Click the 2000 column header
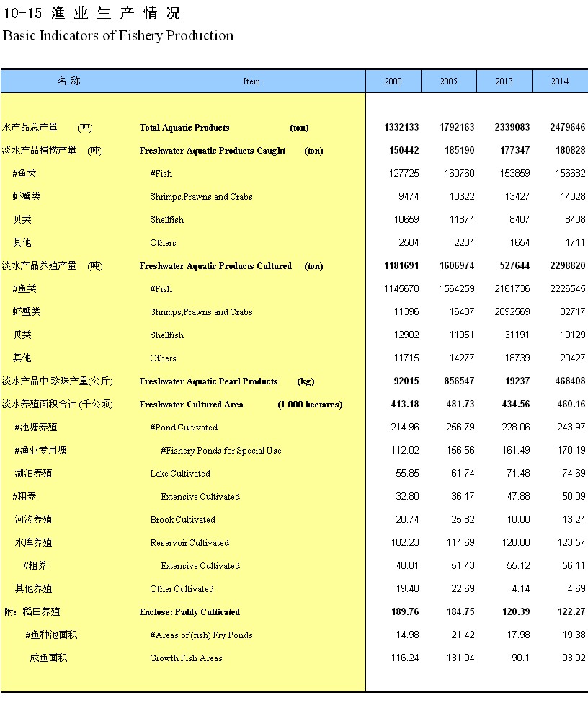The width and height of the screenshot is (588, 716). (x=393, y=81)
